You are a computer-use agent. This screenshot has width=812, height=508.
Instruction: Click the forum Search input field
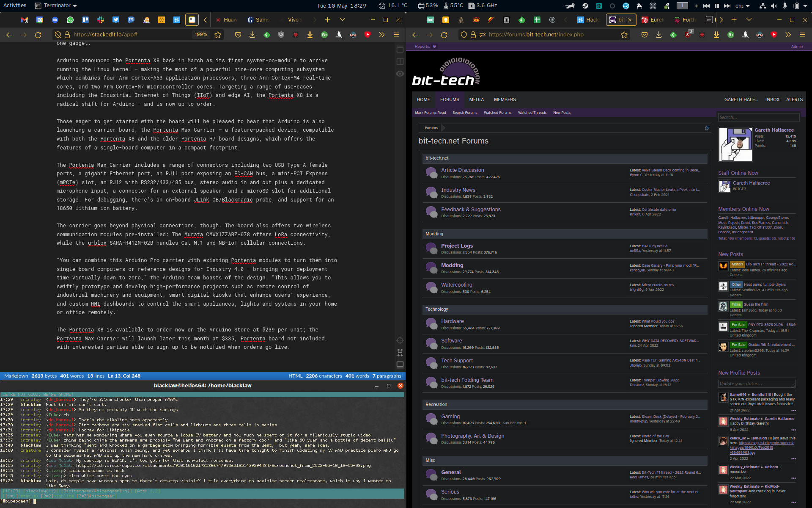point(758,117)
